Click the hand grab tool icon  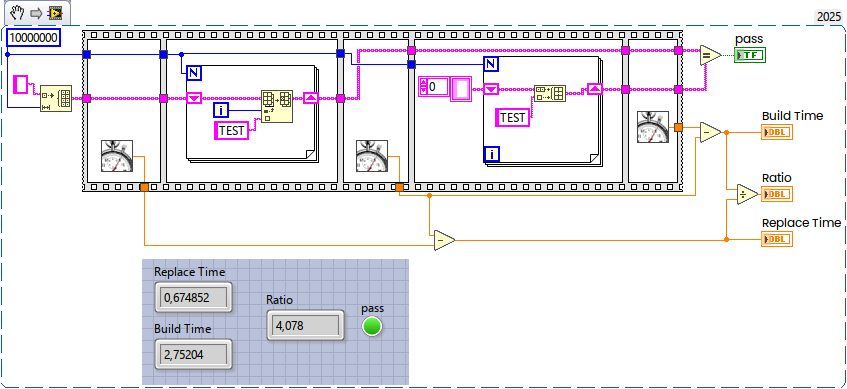coord(19,12)
